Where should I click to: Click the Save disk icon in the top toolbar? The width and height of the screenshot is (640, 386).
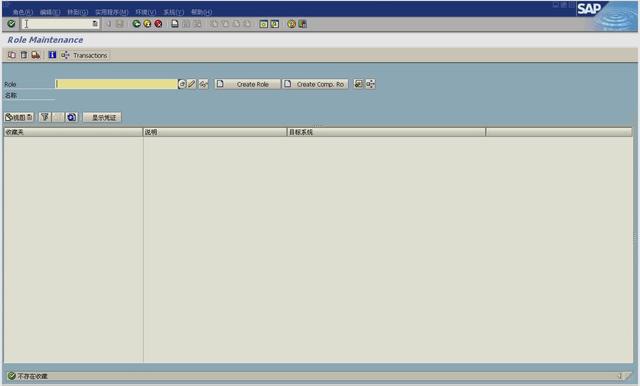[120, 24]
